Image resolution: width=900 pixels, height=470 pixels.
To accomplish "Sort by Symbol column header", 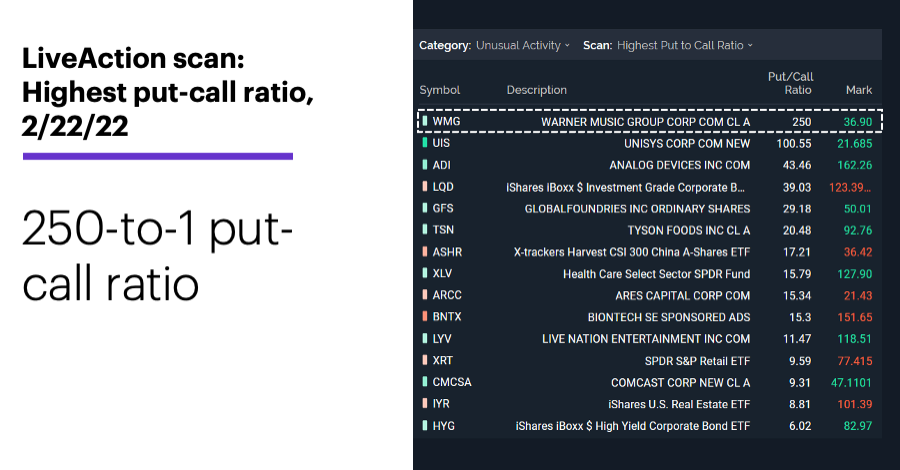I will click(440, 90).
